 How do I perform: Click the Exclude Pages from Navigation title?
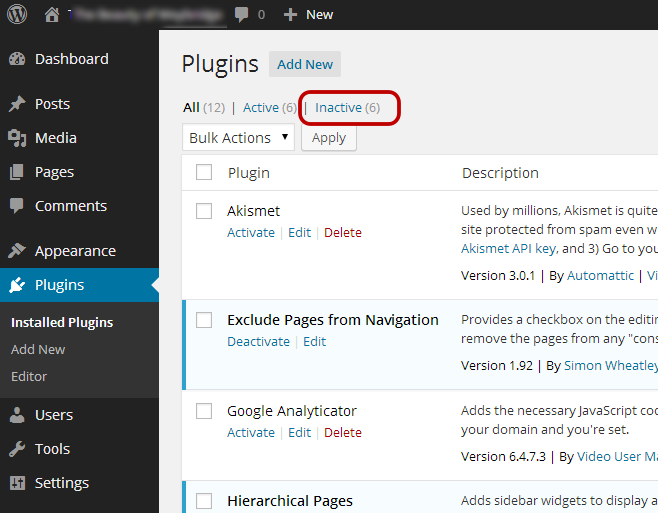coord(333,320)
